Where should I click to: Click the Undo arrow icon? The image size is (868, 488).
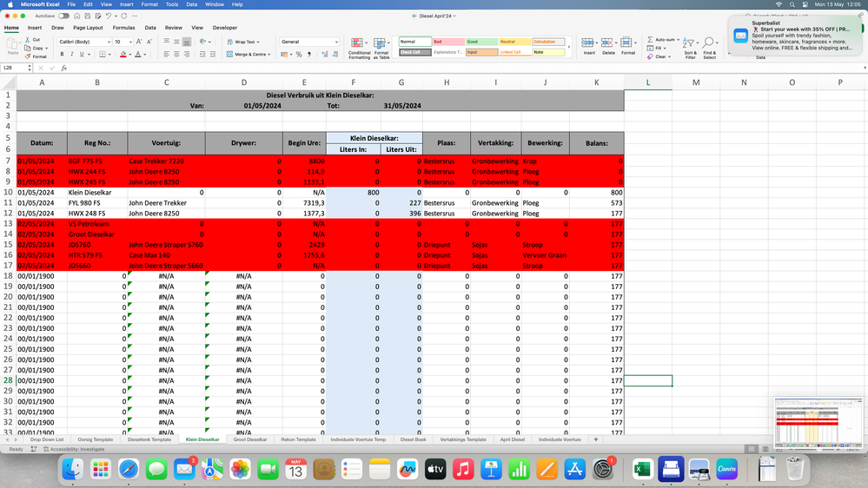click(x=109, y=16)
